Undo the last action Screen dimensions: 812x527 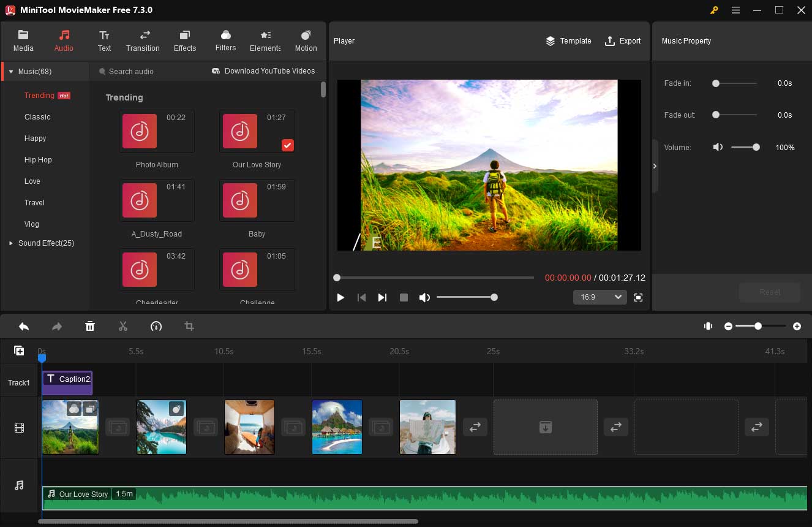pyautogui.click(x=24, y=327)
